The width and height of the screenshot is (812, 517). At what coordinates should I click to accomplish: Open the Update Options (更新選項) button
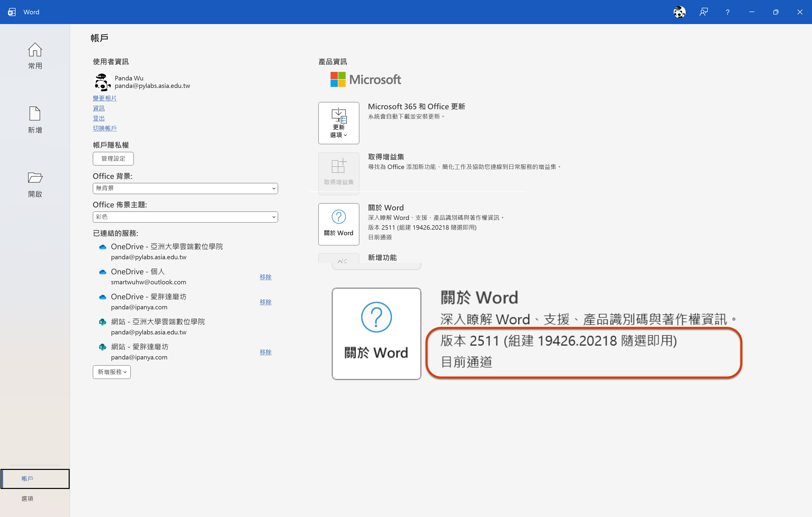click(x=339, y=123)
